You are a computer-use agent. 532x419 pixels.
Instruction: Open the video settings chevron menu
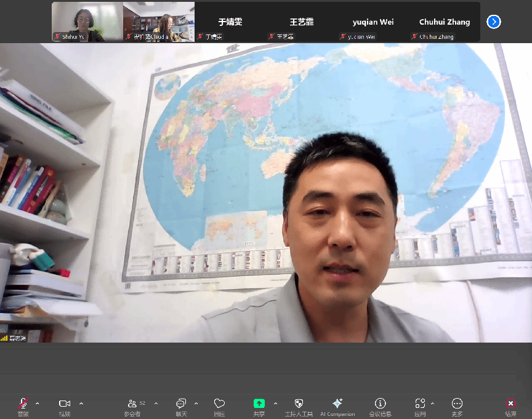point(81,404)
